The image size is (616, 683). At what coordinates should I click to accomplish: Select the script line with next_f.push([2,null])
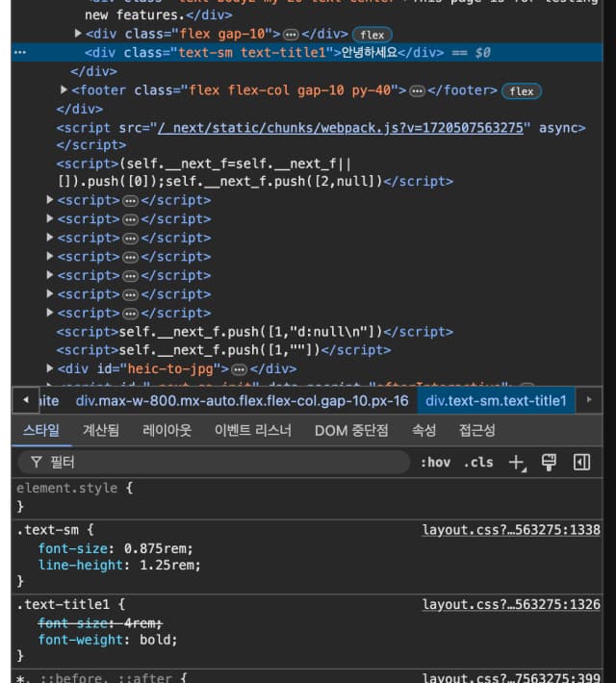[x=255, y=172]
